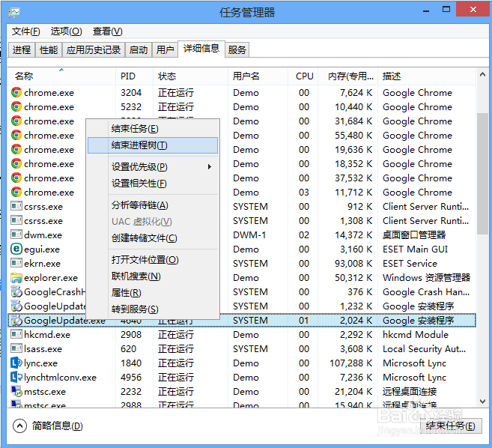The width and height of the screenshot is (492, 448).
Task: Sort by the 状态 column header
Action: (190, 76)
